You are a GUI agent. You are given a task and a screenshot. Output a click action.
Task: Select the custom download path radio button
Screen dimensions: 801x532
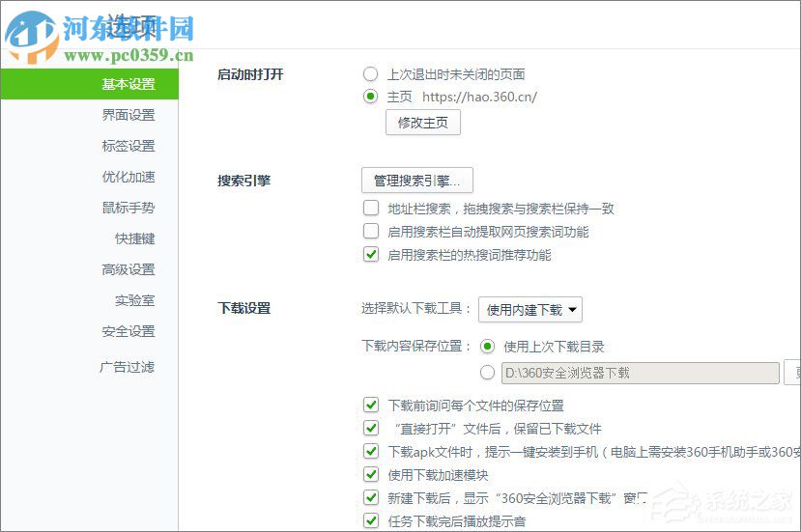(487, 372)
